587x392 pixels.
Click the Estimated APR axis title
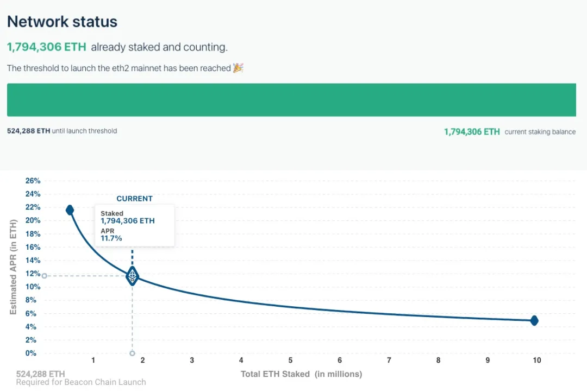coord(14,267)
